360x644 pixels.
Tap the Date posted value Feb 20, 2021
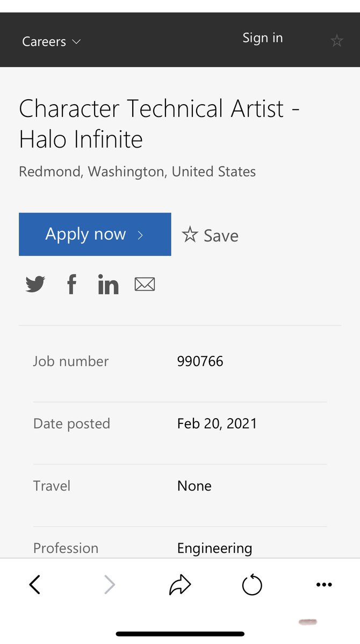tap(217, 423)
